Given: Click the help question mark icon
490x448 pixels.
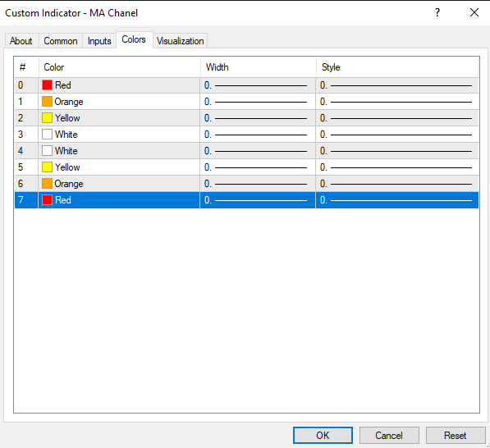Looking at the screenshot, I should 437,13.
